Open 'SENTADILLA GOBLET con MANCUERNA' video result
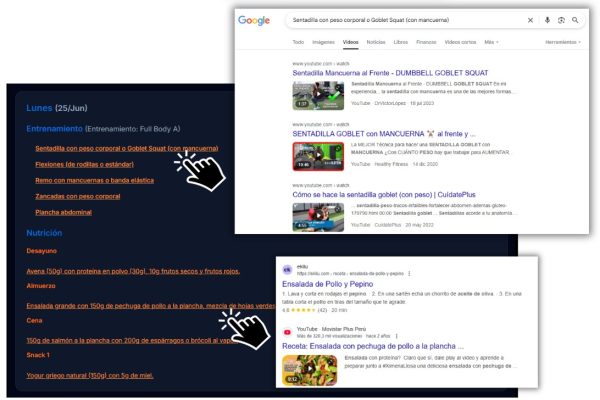This screenshot has width=600, height=400. 384,134
